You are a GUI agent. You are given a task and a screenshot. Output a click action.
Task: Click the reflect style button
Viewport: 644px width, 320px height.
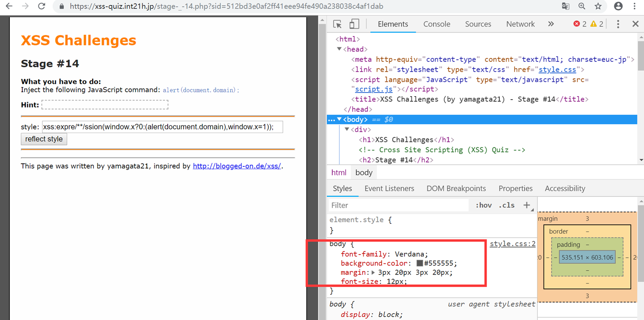pyautogui.click(x=44, y=139)
